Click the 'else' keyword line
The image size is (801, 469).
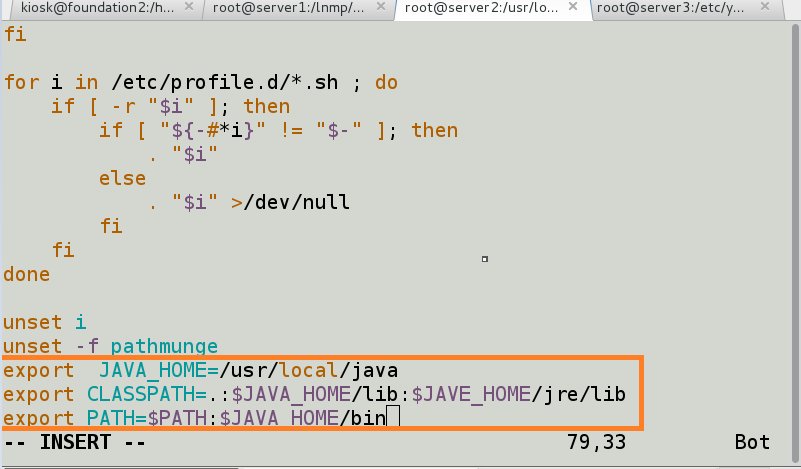point(123,178)
